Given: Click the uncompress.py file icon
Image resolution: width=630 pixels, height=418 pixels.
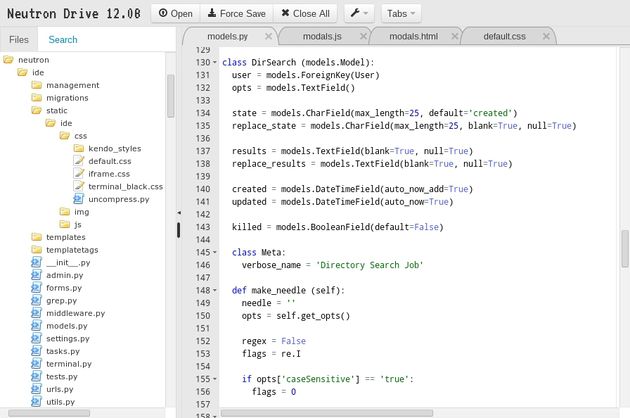Looking at the screenshot, I should coord(79,199).
